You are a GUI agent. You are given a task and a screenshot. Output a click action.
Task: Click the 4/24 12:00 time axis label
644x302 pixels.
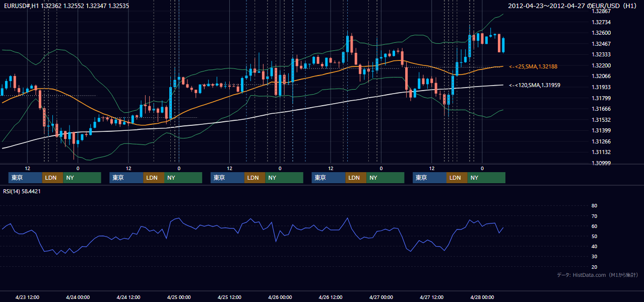[128, 297]
